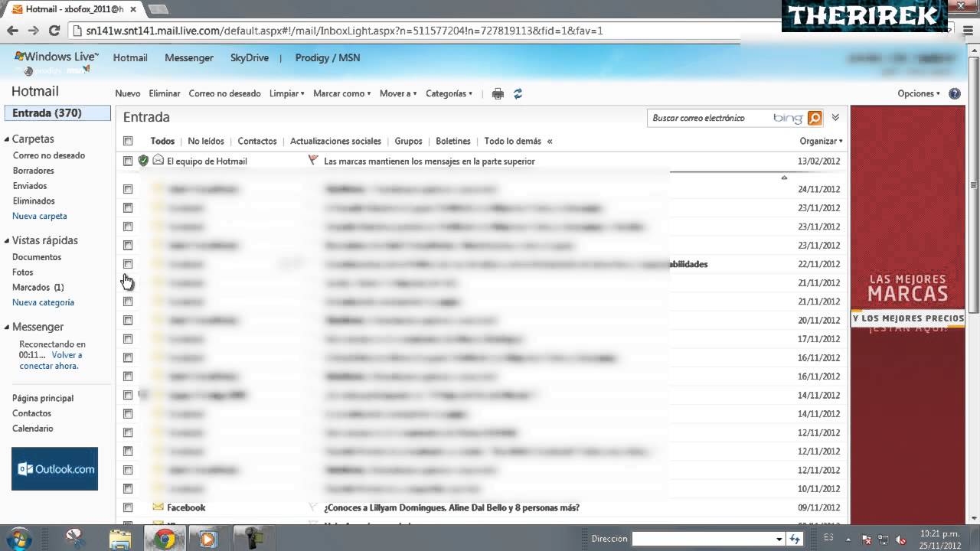
Task: Click Eliminar in the toolbar
Action: [x=165, y=93]
